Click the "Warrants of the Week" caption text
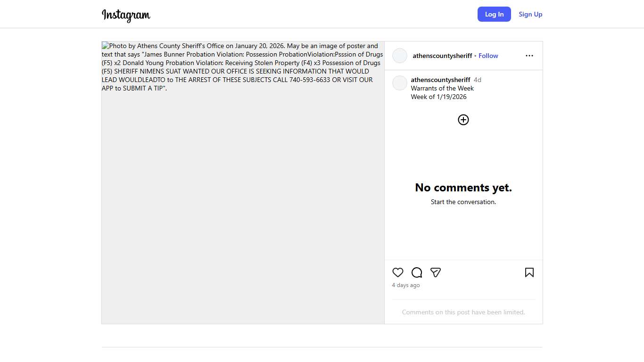The height and width of the screenshot is (362, 644). coord(442,88)
